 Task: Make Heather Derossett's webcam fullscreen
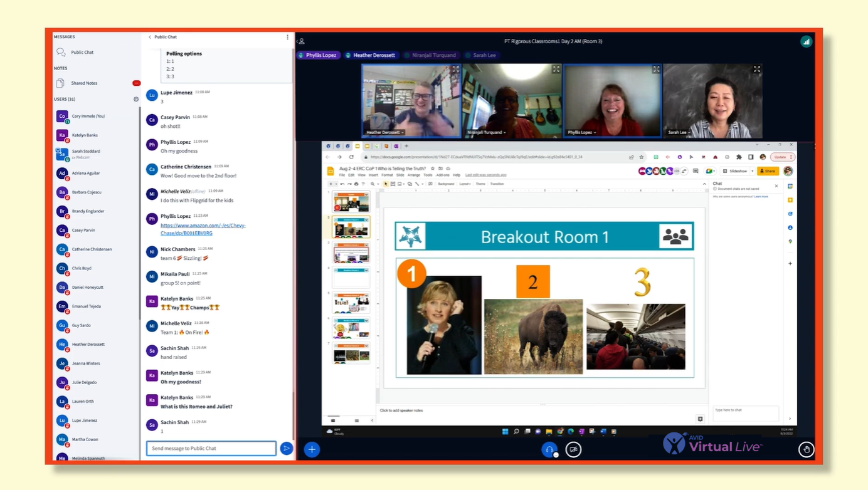455,70
